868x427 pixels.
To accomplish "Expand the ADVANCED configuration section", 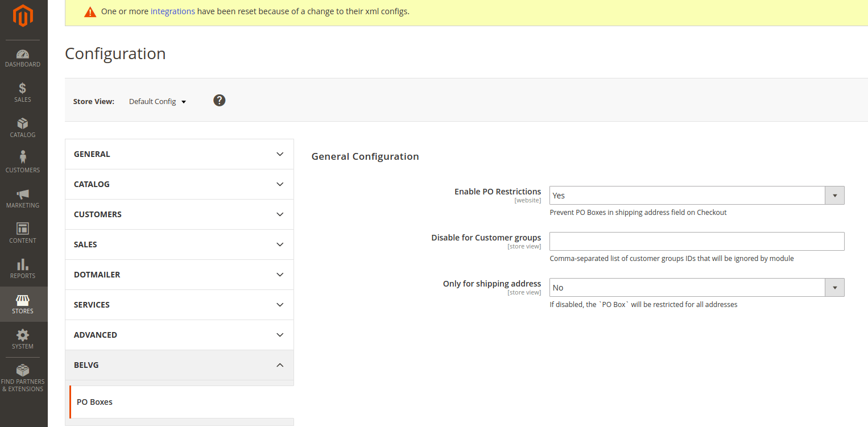I will coord(179,335).
